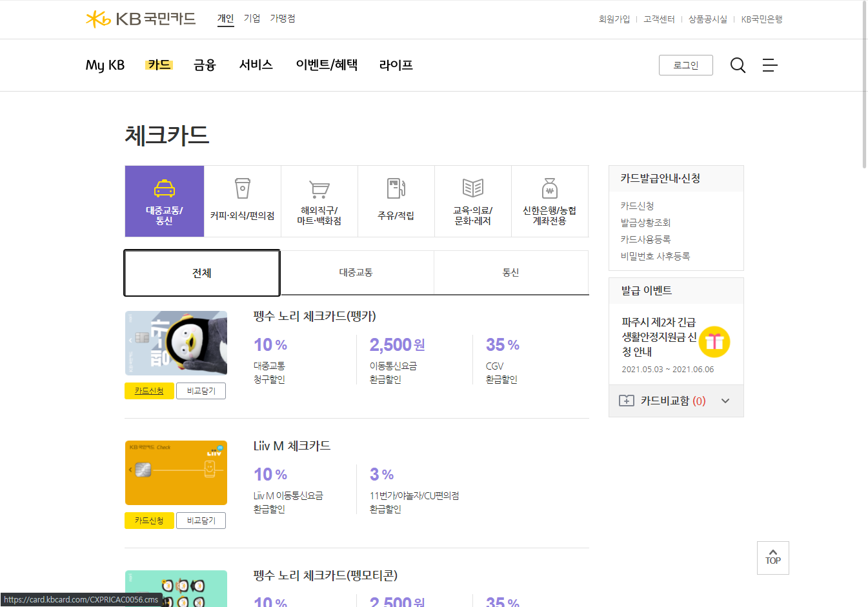Open 비밀번호 사후등록 link
Screen dimensions: 868x607
click(x=655, y=256)
